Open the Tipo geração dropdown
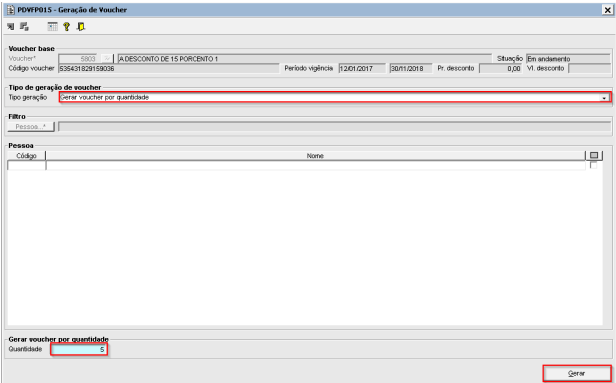 [x=604, y=97]
